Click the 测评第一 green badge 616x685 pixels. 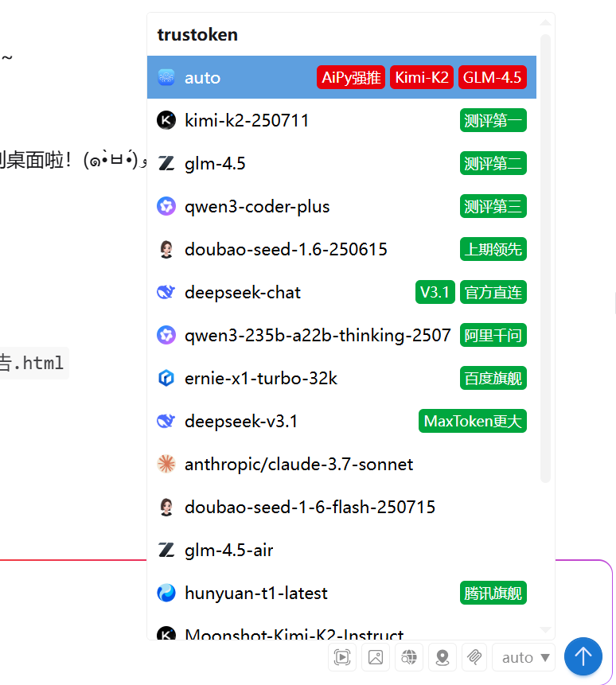pyautogui.click(x=493, y=120)
